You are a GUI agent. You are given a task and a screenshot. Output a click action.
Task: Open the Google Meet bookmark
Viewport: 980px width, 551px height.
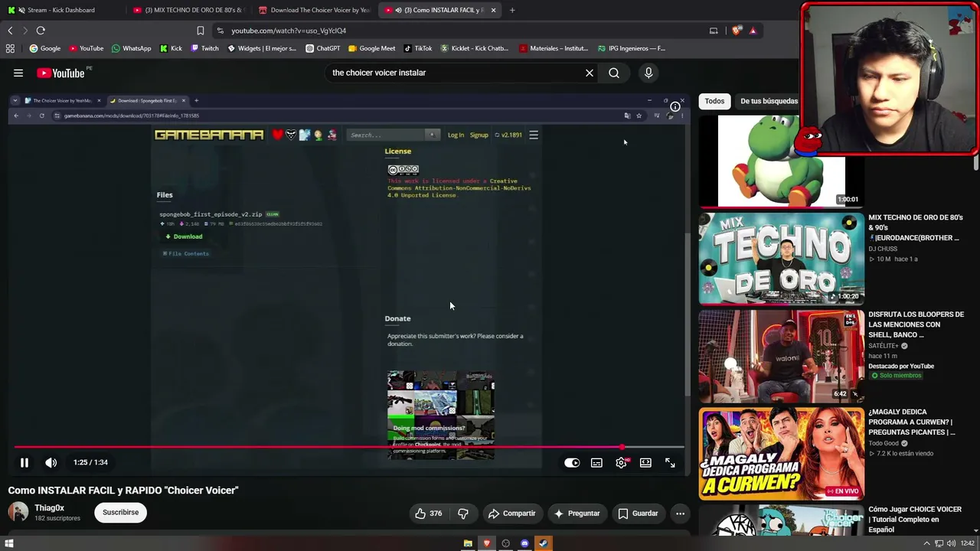[x=371, y=48]
